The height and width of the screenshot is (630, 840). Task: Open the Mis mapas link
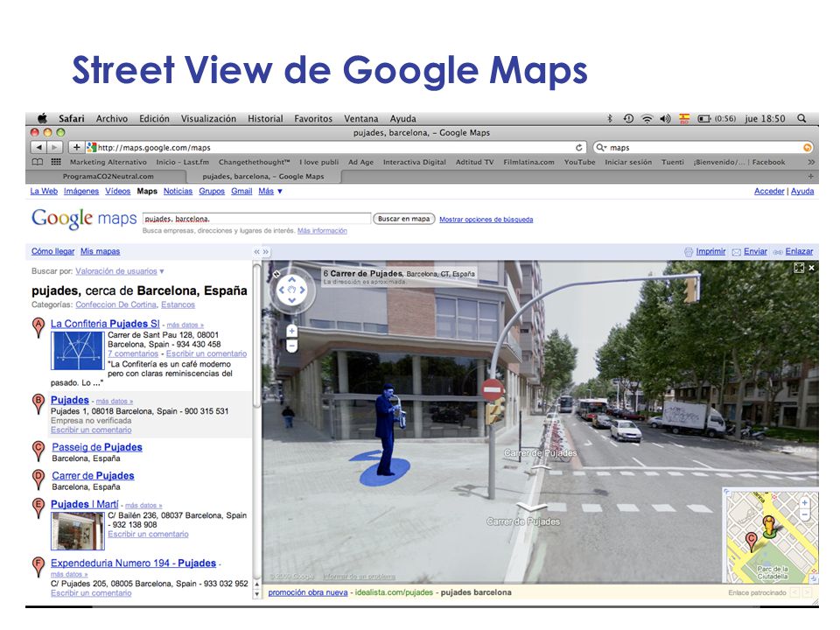[x=100, y=251]
